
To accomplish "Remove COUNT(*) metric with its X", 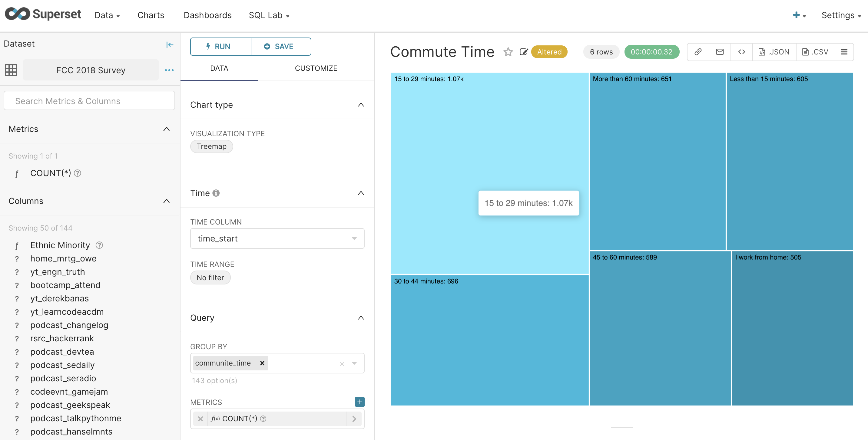I will pos(200,419).
